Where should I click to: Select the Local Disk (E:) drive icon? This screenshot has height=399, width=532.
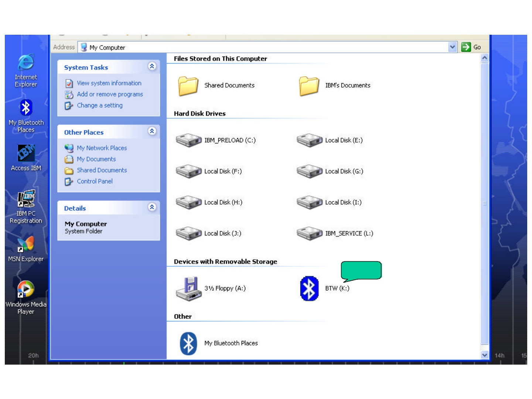[x=309, y=140]
